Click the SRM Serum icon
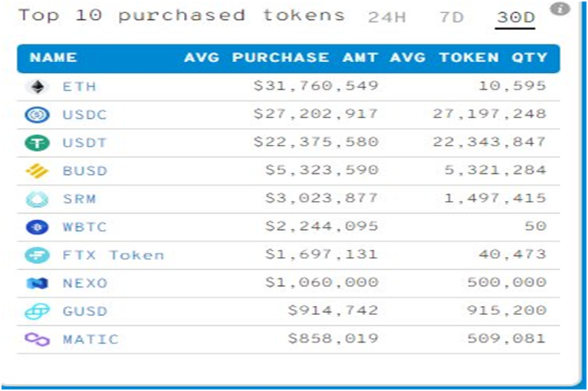Viewport: 588px width, 391px height. click(x=37, y=199)
